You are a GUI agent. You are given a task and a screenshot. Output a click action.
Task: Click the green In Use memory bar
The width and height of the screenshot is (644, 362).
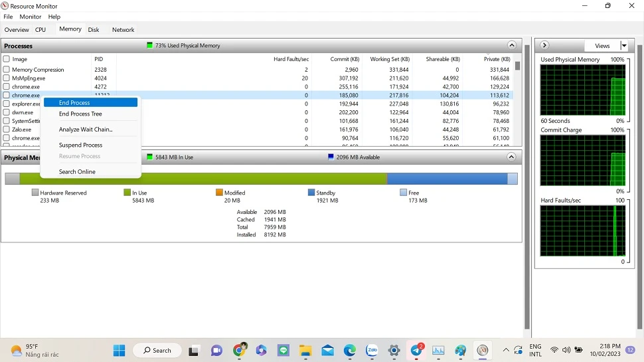click(x=202, y=179)
